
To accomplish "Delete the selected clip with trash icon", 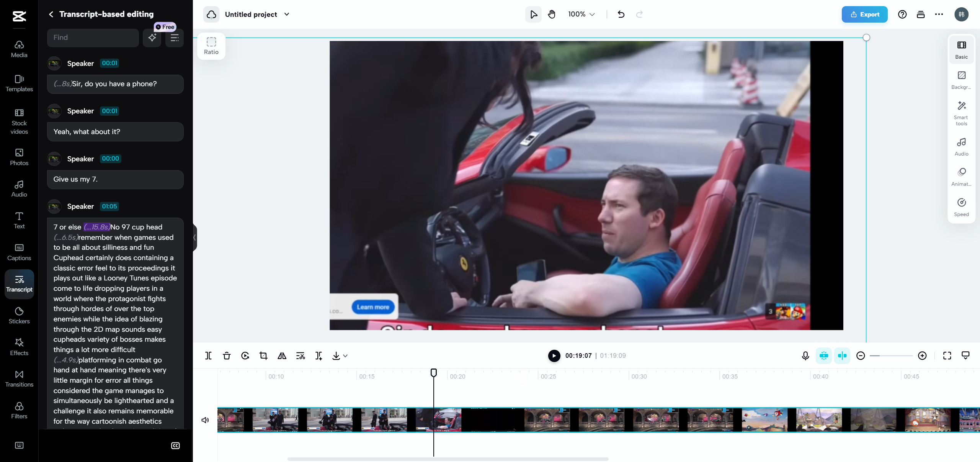I will pos(227,356).
